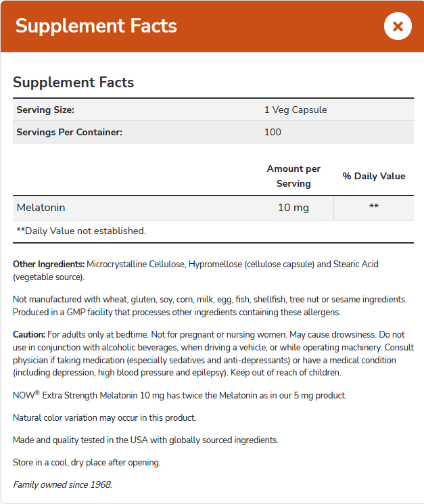Screen dimensions: 424x504
Task: Click the servings count value 100
Action: click(273, 132)
